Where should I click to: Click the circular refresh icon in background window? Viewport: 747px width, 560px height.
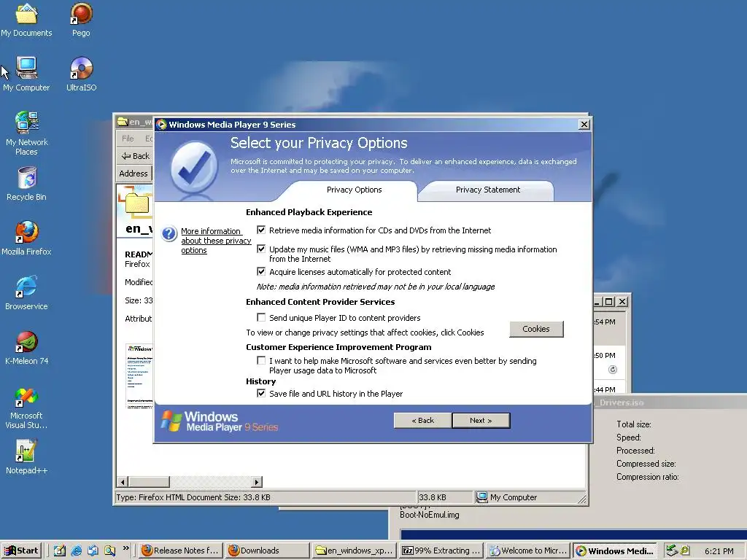click(x=613, y=370)
